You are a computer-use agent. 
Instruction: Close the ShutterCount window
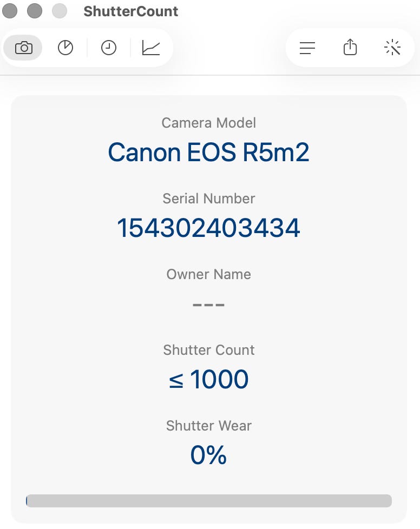10,11
